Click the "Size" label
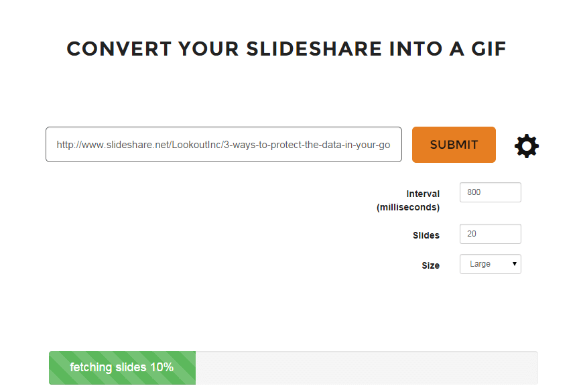Screen dimensions: 581x392 (431, 265)
